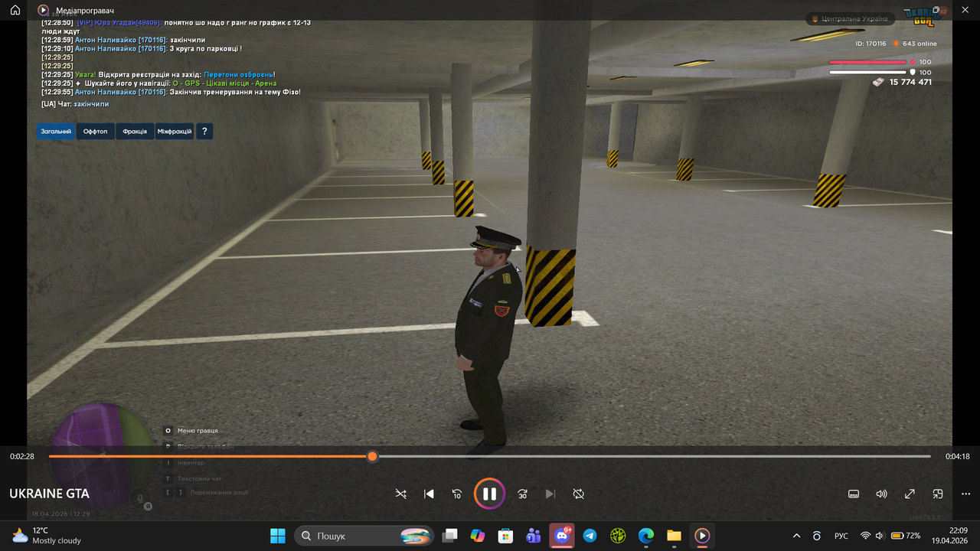
Task: Open Telegram from taskbar
Action: (x=590, y=536)
